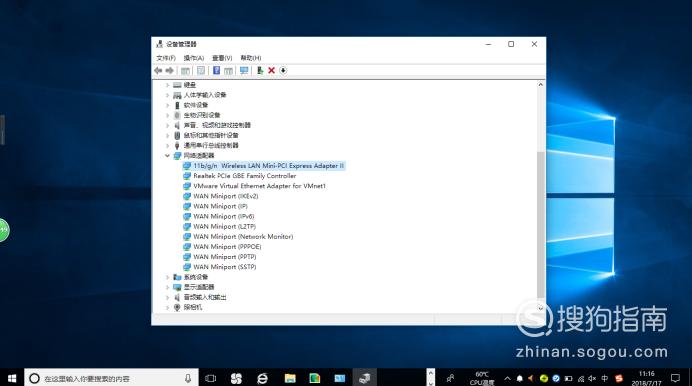Click the down-arrow disable device toolbar icon
This screenshot has width=692, height=386.
coord(283,71)
